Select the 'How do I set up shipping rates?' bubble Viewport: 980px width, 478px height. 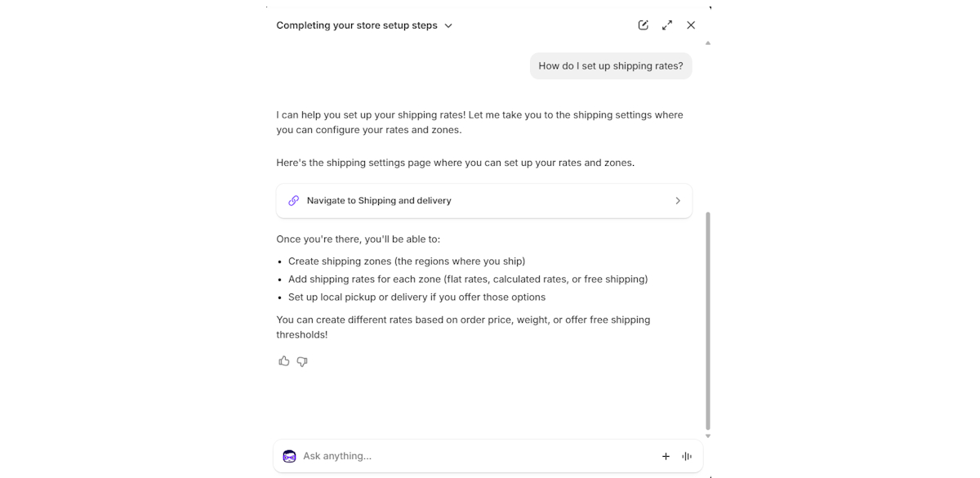coord(610,65)
